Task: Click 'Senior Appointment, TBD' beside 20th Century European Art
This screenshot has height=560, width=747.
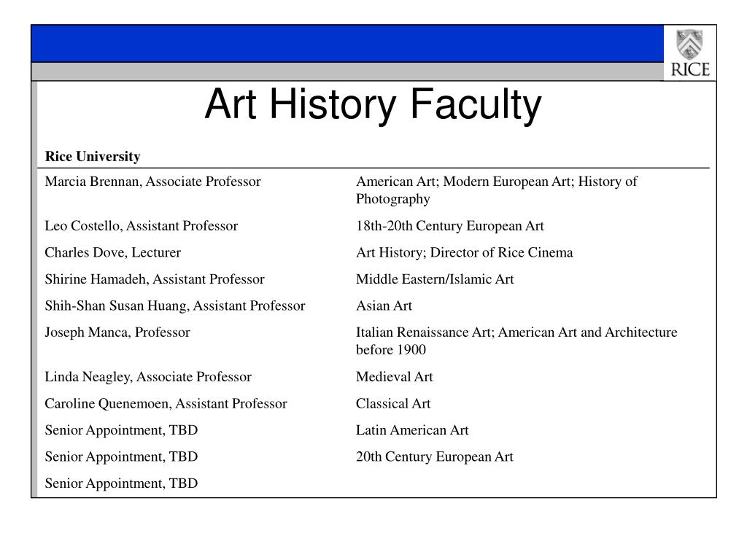Action: click(121, 456)
